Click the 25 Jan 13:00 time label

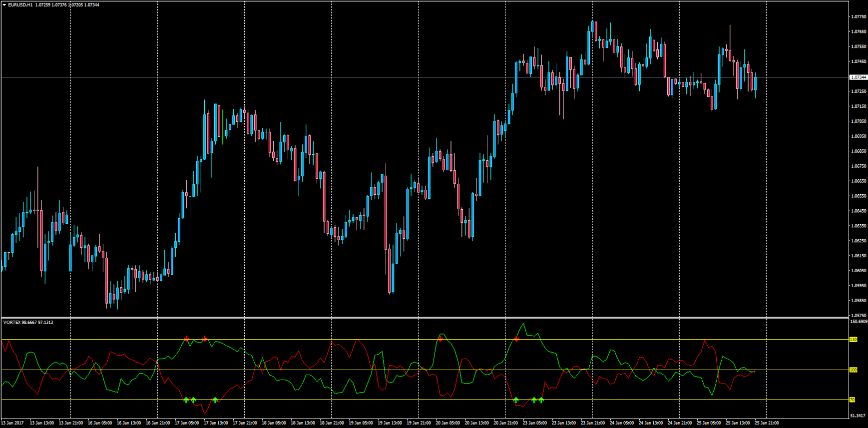click(737, 423)
